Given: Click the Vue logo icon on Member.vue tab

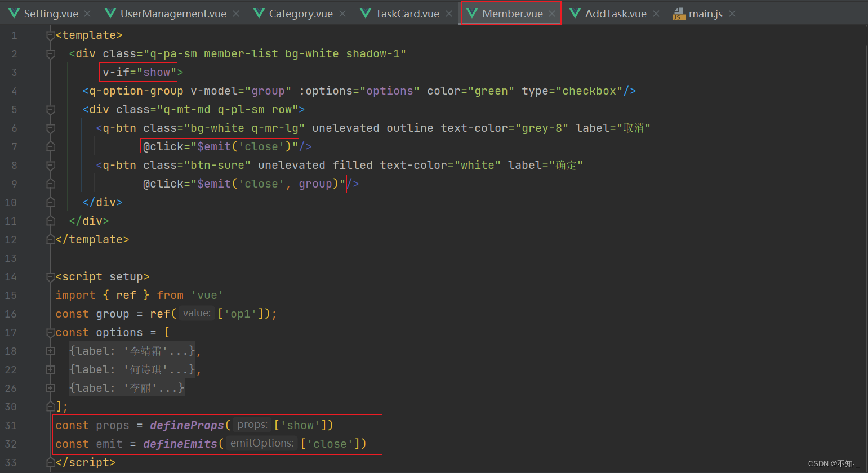Looking at the screenshot, I should (472, 14).
